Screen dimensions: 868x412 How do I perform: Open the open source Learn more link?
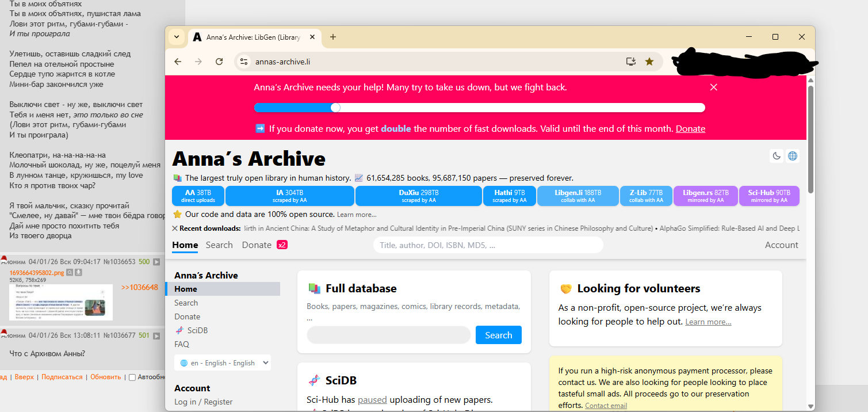(x=357, y=215)
